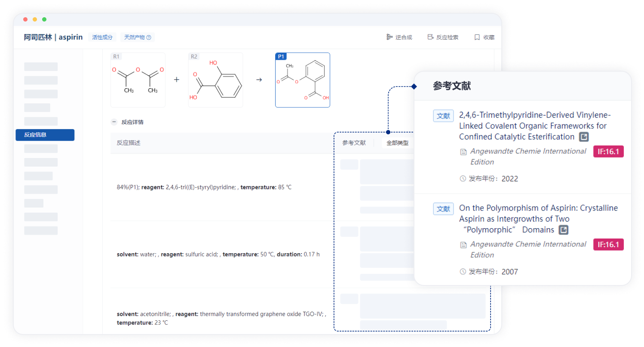Open the 全部类型 filter dropdown
This screenshot has width=644, height=347.
398,143
